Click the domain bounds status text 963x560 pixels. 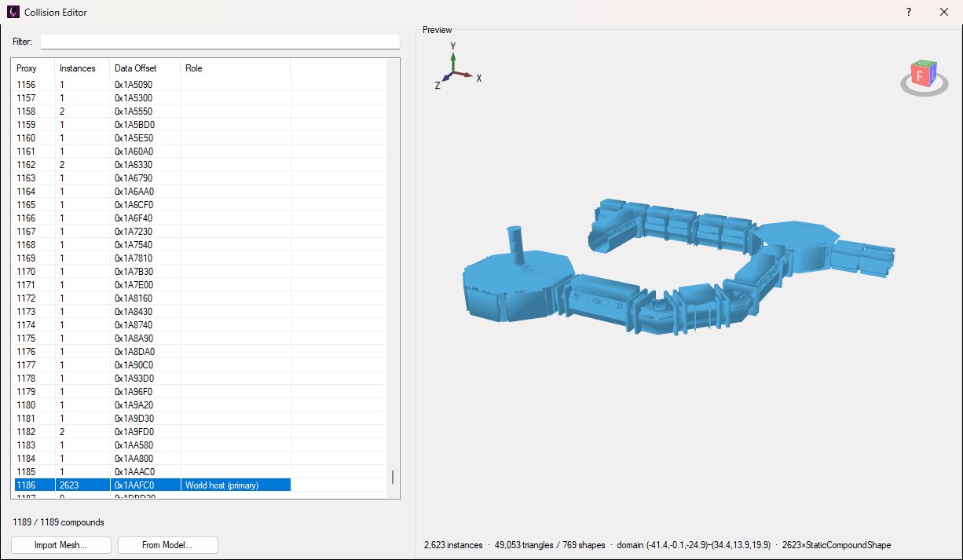pos(693,545)
